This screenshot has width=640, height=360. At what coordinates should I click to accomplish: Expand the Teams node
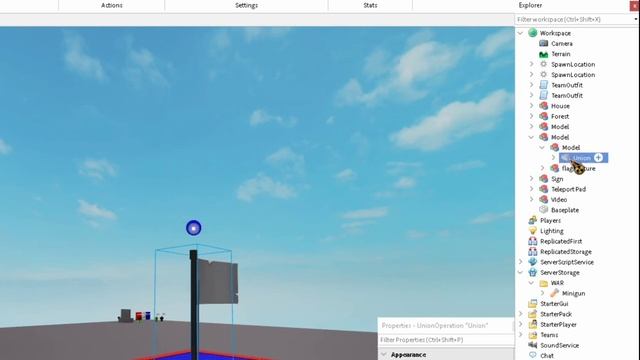click(x=520, y=335)
